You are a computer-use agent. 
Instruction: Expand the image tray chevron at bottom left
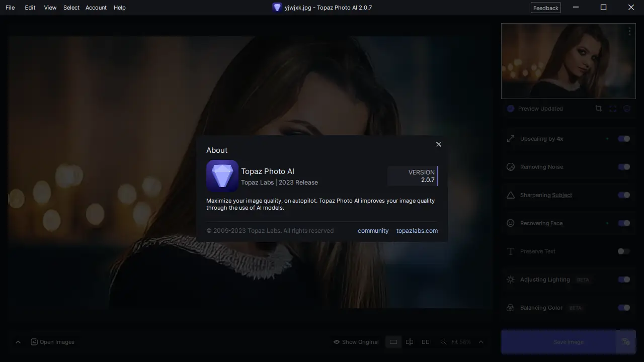18,342
